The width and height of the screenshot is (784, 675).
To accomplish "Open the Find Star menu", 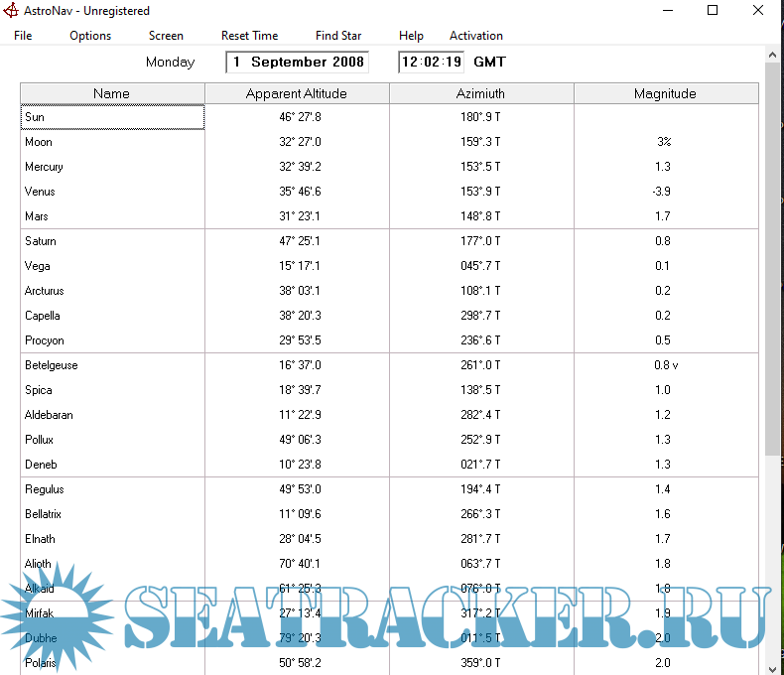I will [x=338, y=36].
